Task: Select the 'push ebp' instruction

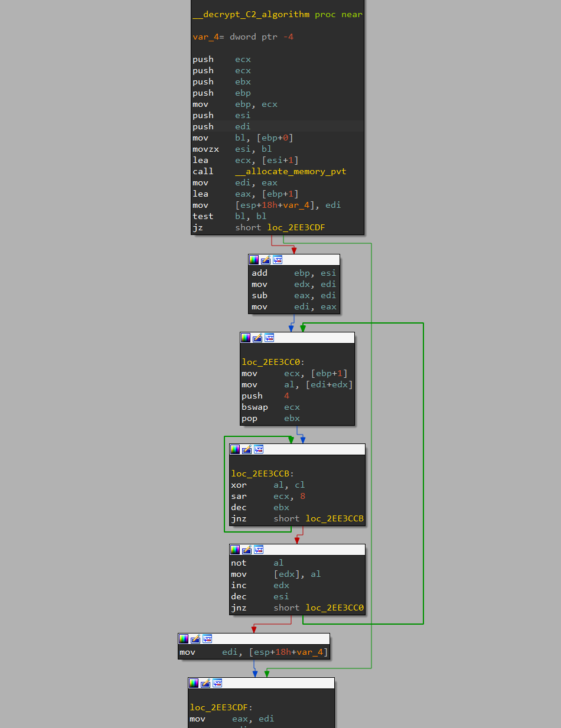Action: (221, 93)
